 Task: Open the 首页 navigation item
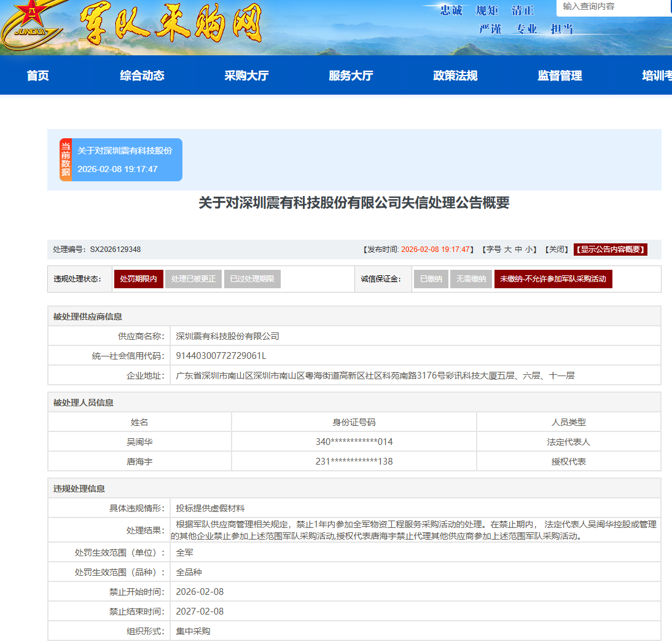[37, 76]
